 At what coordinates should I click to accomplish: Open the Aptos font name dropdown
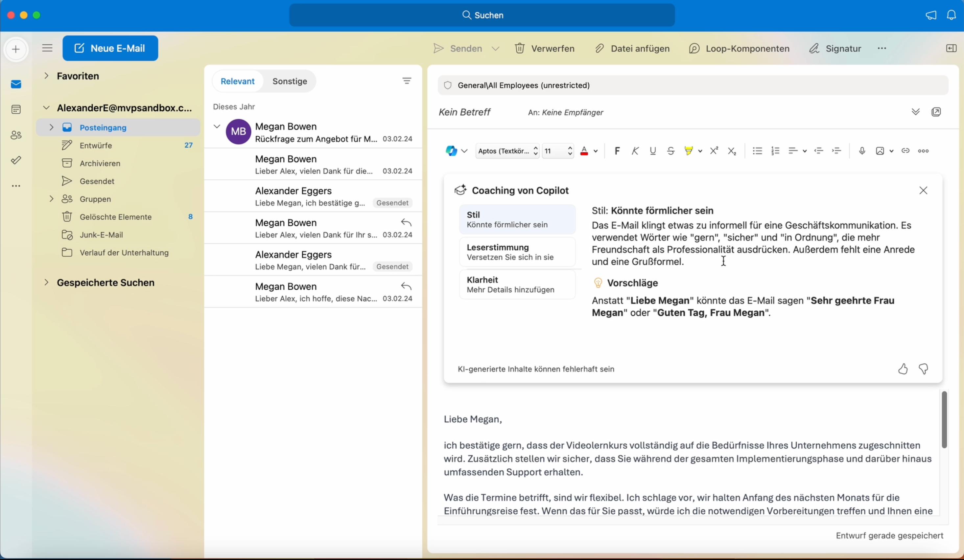507,151
